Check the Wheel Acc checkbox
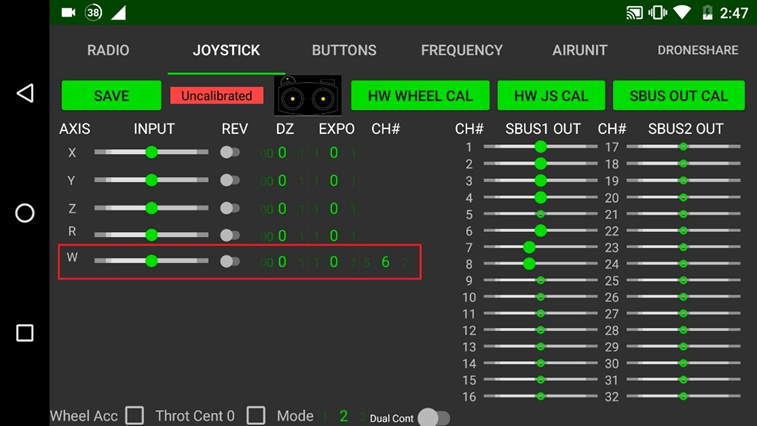757x426 pixels. pyautogui.click(x=135, y=415)
